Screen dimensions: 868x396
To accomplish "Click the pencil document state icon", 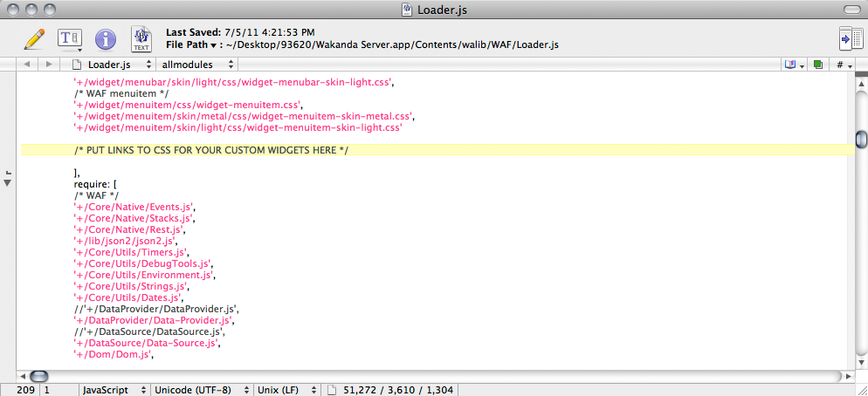I will coord(34,38).
